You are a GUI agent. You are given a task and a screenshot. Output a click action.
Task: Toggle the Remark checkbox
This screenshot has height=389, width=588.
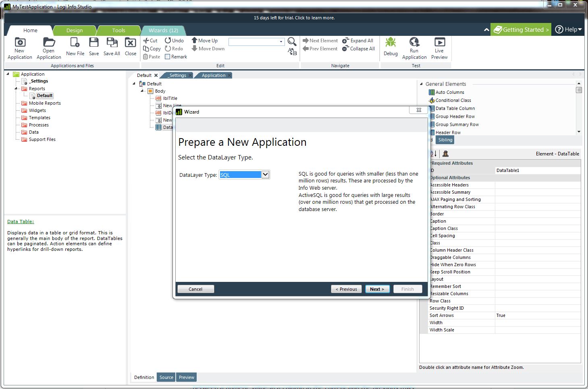tap(168, 57)
